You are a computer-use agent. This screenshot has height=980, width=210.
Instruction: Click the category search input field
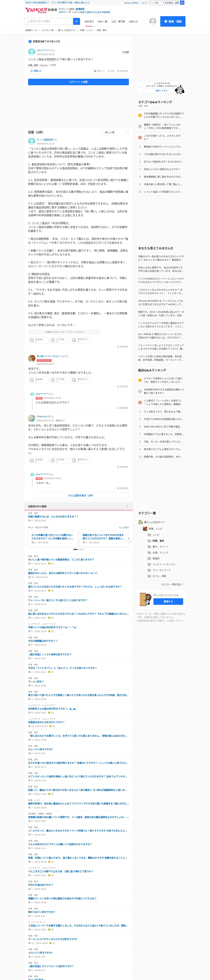pyautogui.click(x=48, y=21)
